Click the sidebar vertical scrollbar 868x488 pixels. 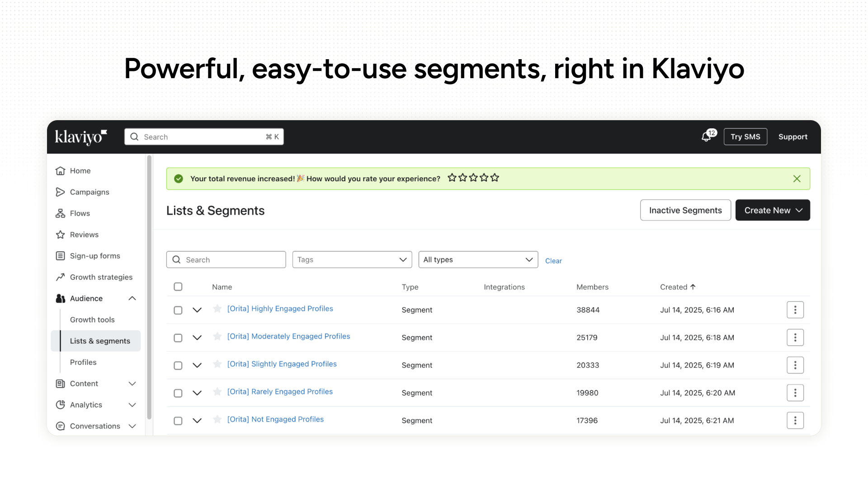[x=149, y=289]
